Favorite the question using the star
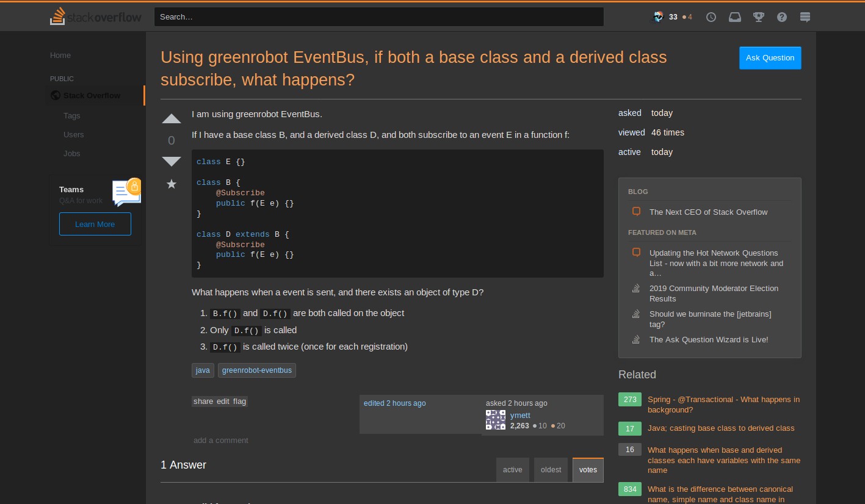This screenshot has height=504, width=865. click(x=172, y=184)
